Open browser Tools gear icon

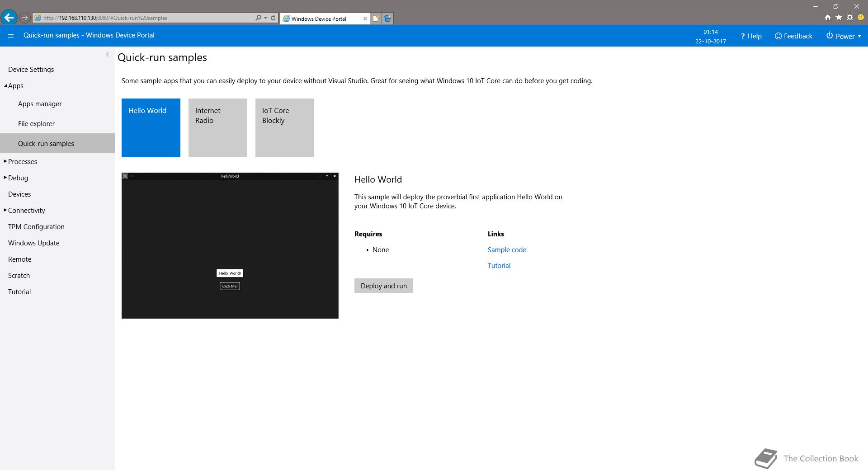click(x=850, y=18)
